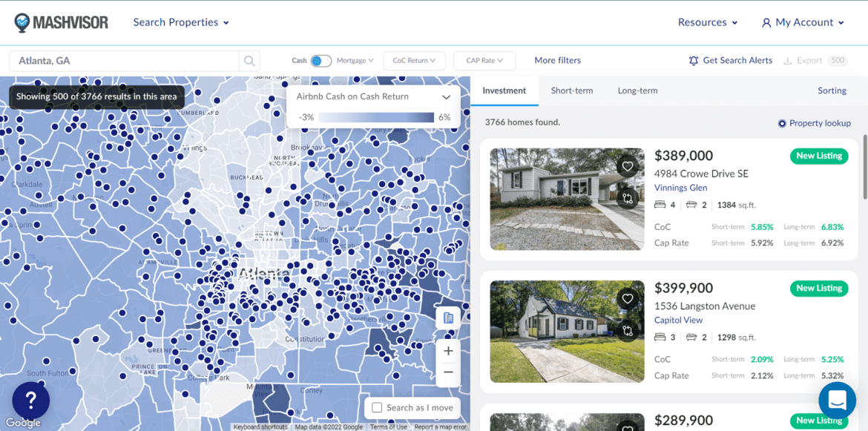The height and width of the screenshot is (431, 868).
Task: Switch the Cash/Mortgage financing toggle
Action: 322,60
